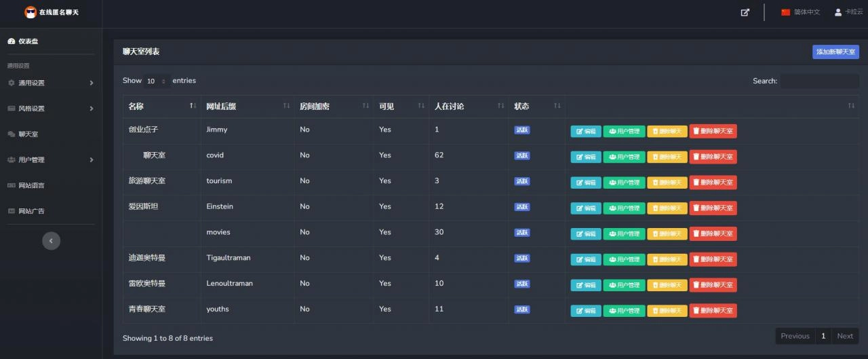The width and height of the screenshot is (868, 359).
Task: Click the Search input field
Action: click(819, 81)
